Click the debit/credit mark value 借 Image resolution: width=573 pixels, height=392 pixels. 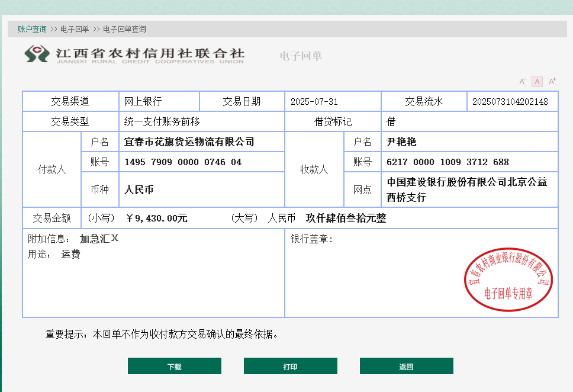391,121
